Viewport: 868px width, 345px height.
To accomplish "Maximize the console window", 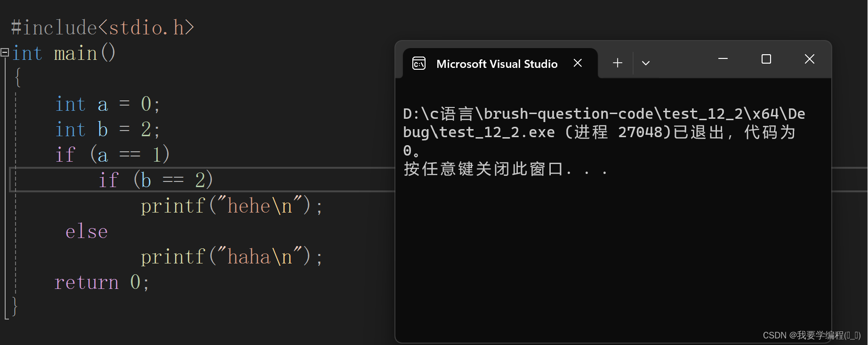I will (766, 59).
